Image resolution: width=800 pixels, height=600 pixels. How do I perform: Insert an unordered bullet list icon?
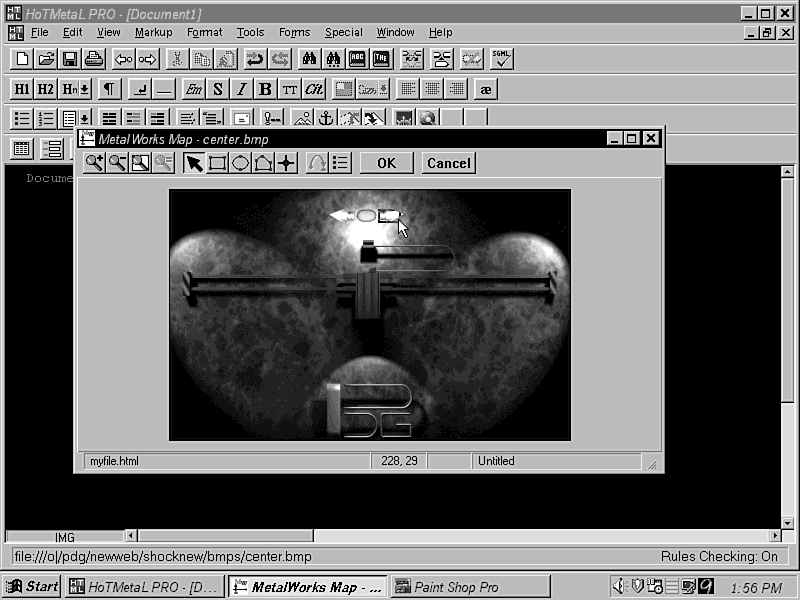(21, 118)
